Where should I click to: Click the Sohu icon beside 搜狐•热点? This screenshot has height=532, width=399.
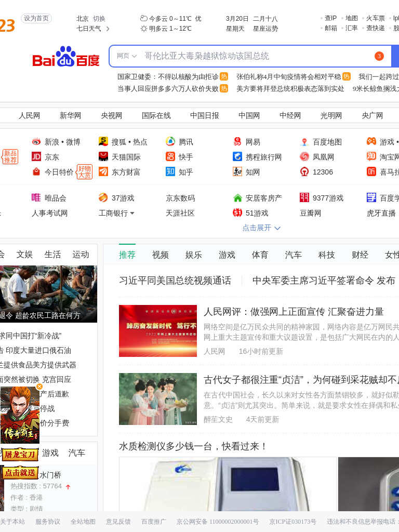click(x=103, y=141)
